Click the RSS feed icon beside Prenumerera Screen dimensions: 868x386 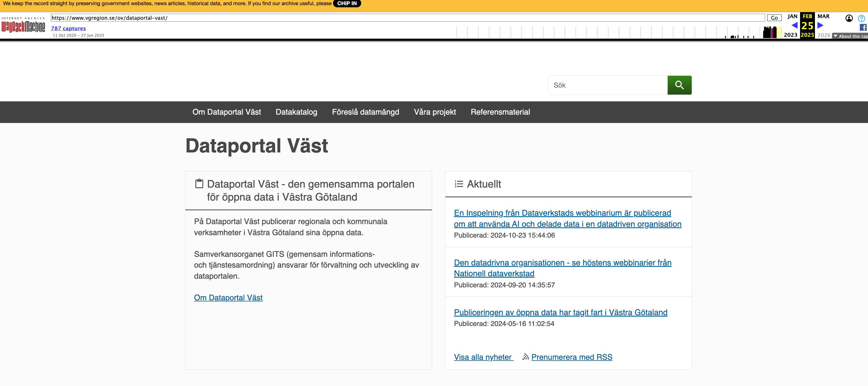pos(525,357)
